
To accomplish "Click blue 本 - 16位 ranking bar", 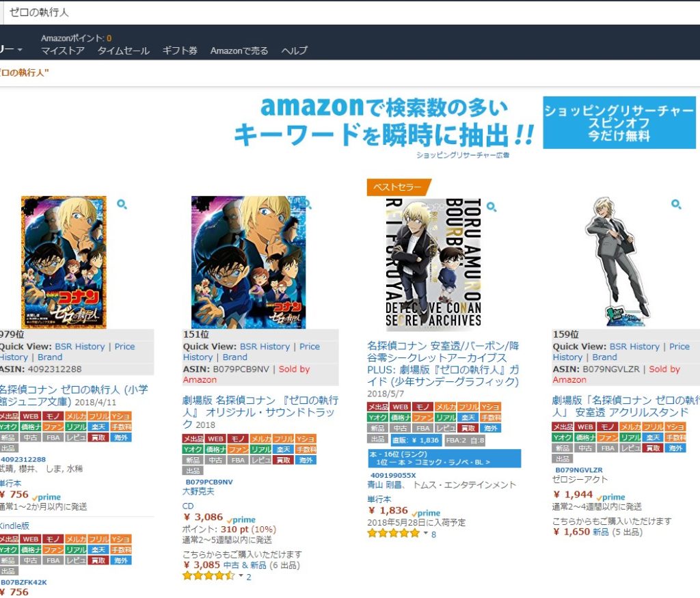I will coord(444,459).
